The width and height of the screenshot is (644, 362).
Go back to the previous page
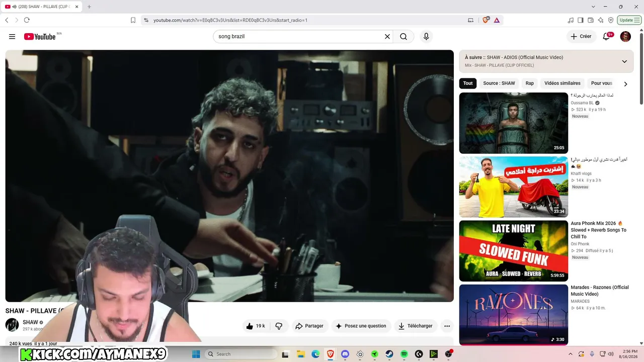pos(7,20)
